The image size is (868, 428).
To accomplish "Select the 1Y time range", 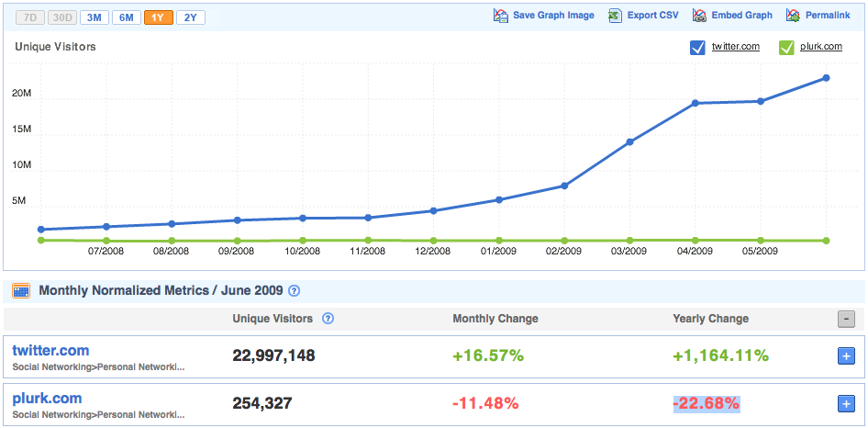I will click(x=159, y=17).
